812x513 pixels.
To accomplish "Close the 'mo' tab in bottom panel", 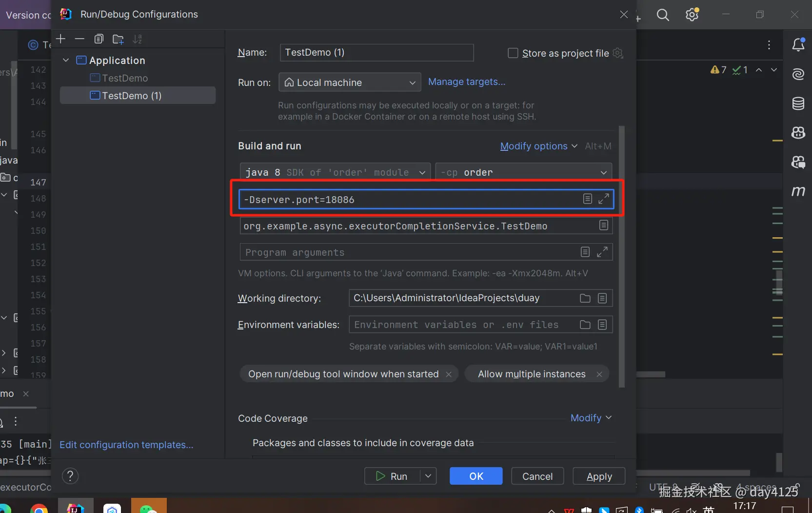I will (26, 393).
